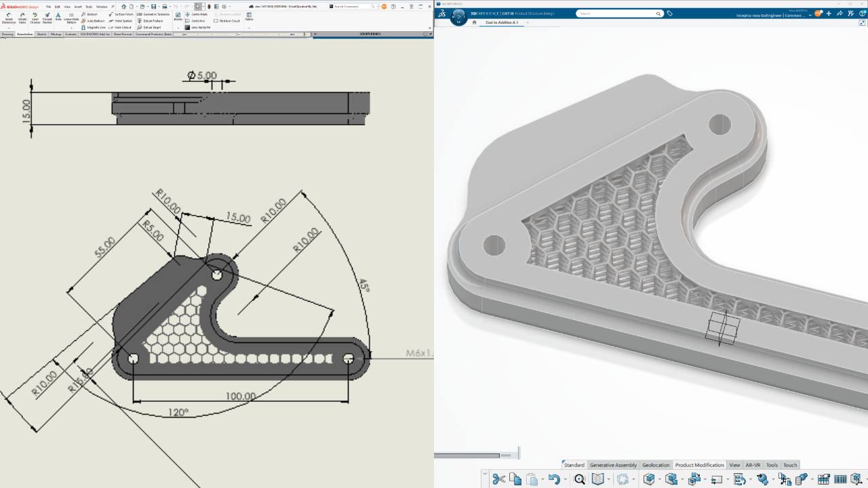Screen dimensions: 868x488
Task: Open the Geometric Tolerance tool
Action: click(x=153, y=14)
